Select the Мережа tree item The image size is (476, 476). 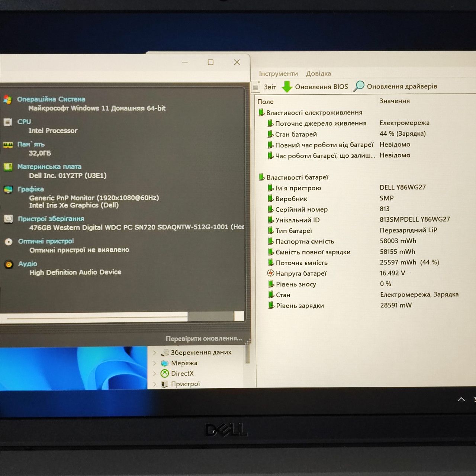click(184, 363)
